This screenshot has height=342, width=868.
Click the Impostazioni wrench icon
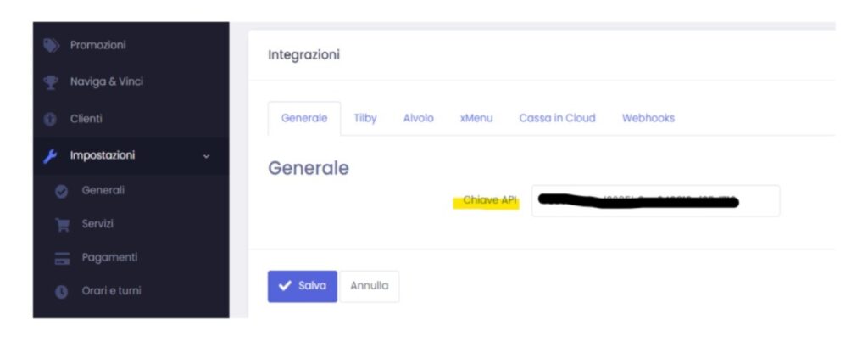point(50,156)
